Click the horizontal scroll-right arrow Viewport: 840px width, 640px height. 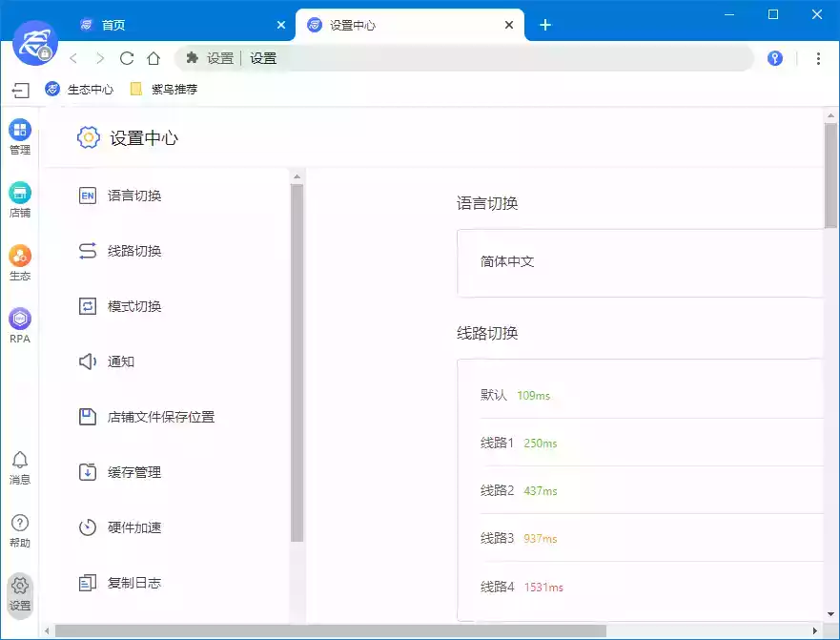point(814,630)
